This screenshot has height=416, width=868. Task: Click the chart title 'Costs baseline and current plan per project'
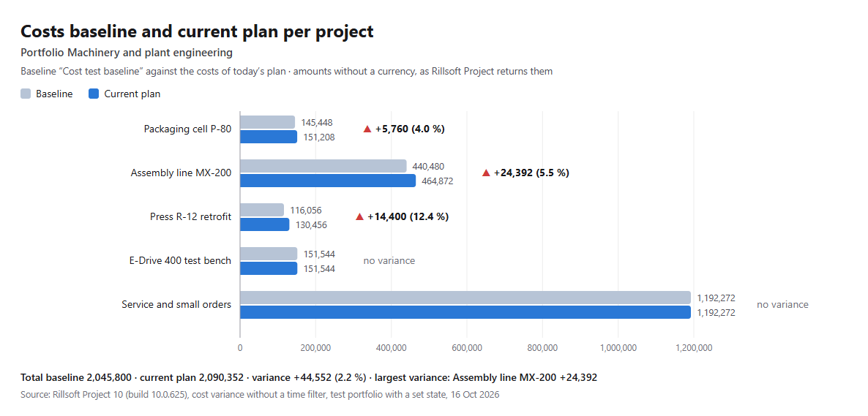(197, 31)
